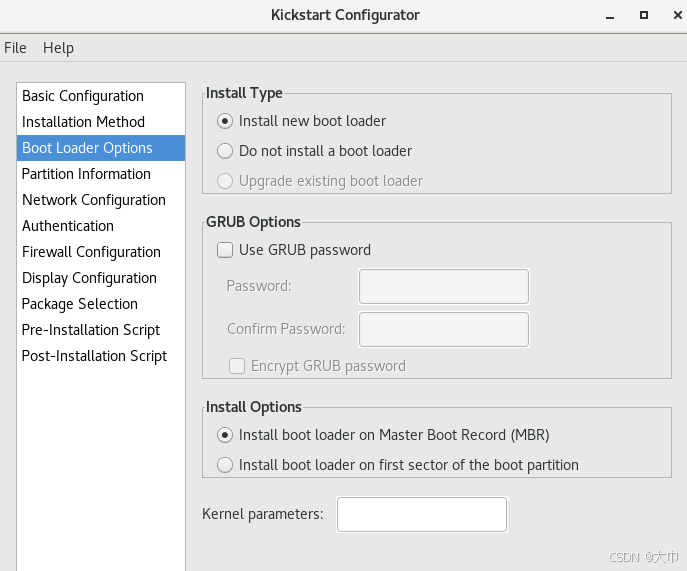The width and height of the screenshot is (687, 571).
Task: Close the Kickstart Configurator window
Action: coord(677,15)
